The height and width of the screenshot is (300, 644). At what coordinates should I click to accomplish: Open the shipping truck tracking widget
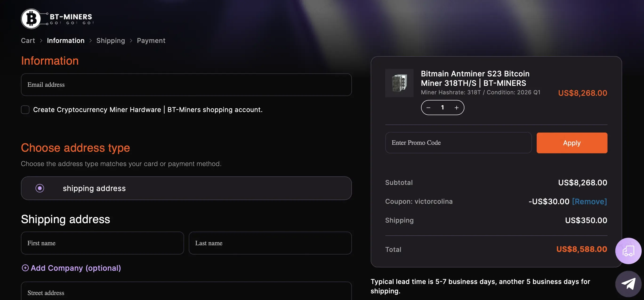pos(629,250)
